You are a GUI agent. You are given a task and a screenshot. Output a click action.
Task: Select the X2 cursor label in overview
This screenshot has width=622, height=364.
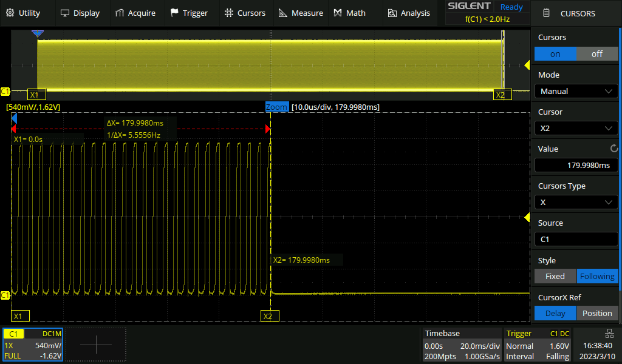(502, 95)
